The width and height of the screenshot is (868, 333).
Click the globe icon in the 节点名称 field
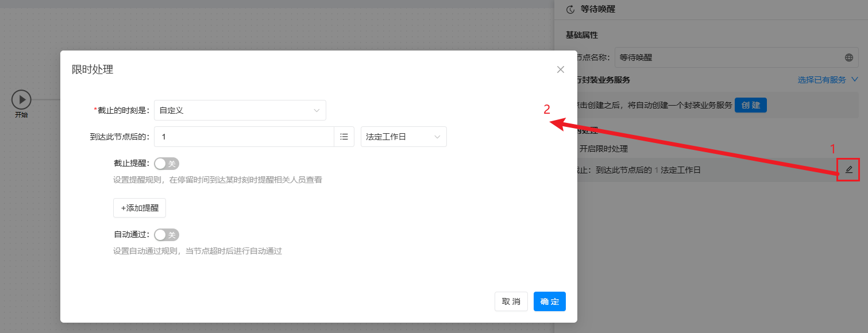coord(848,57)
